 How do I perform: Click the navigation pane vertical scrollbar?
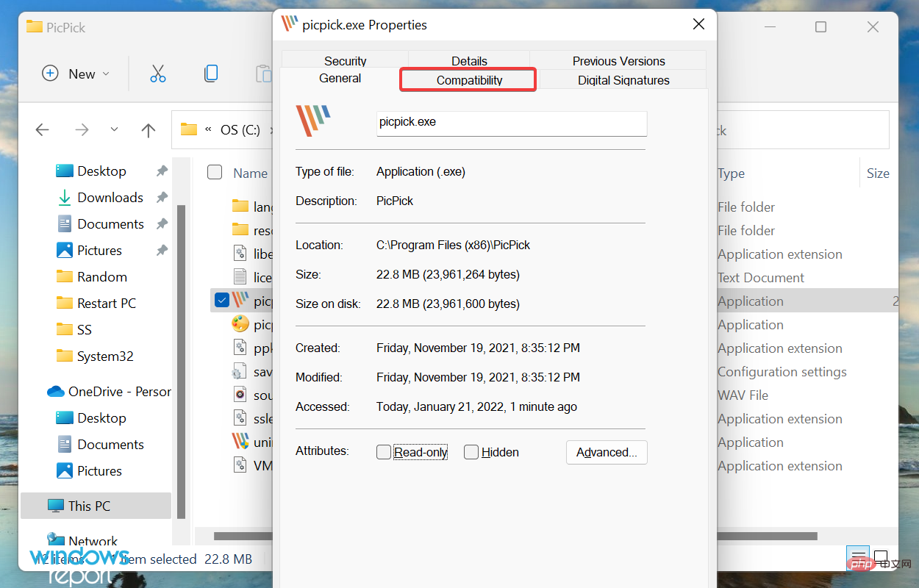coord(182,362)
